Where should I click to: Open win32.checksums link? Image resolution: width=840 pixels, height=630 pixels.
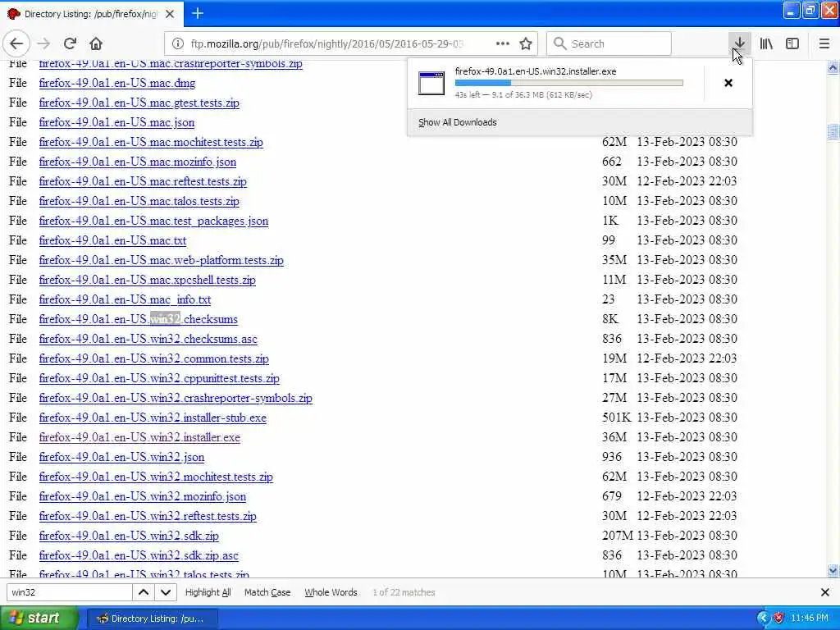[x=138, y=319]
